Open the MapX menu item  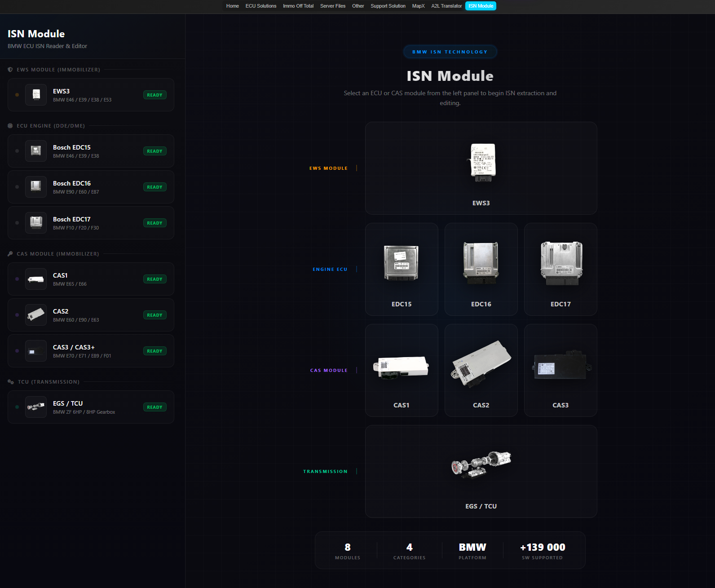(x=418, y=6)
